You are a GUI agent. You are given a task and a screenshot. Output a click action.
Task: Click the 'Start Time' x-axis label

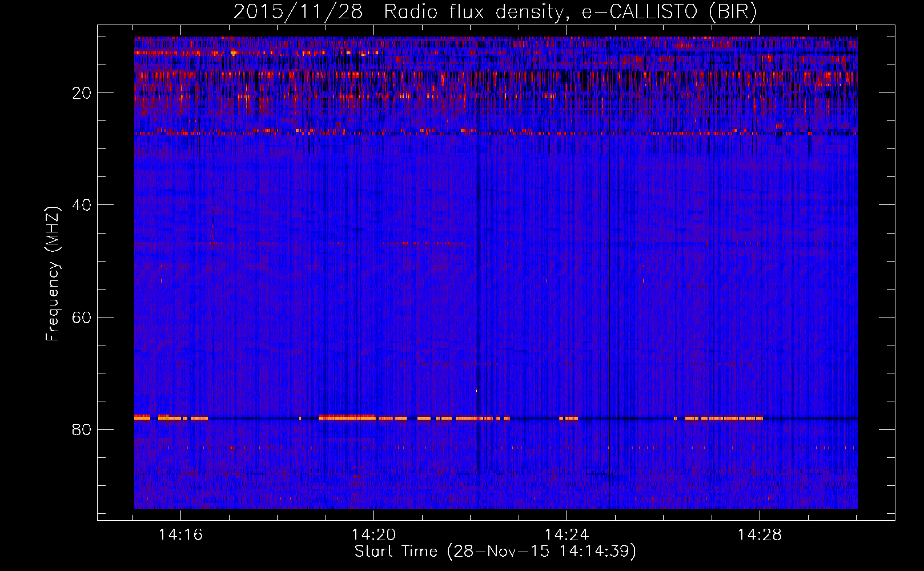495,552
